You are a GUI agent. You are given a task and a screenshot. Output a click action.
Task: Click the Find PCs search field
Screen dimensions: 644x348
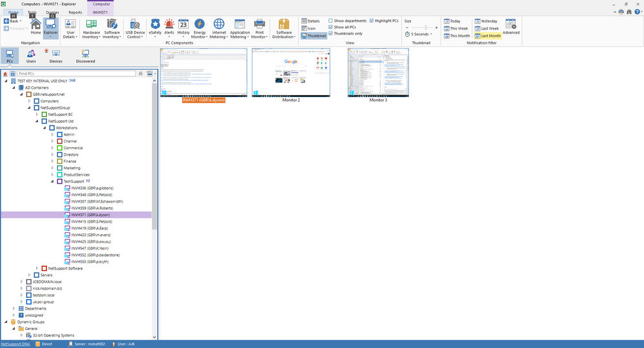77,73
